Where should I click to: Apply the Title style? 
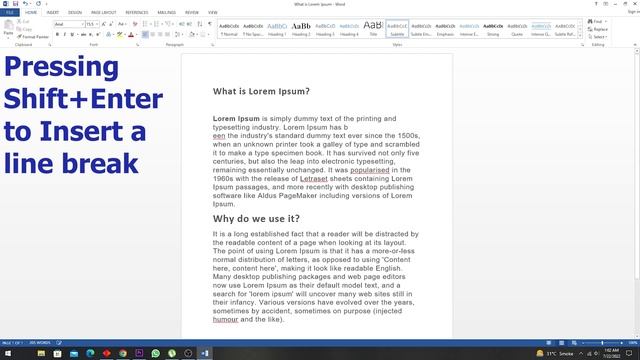click(x=373, y=29)
